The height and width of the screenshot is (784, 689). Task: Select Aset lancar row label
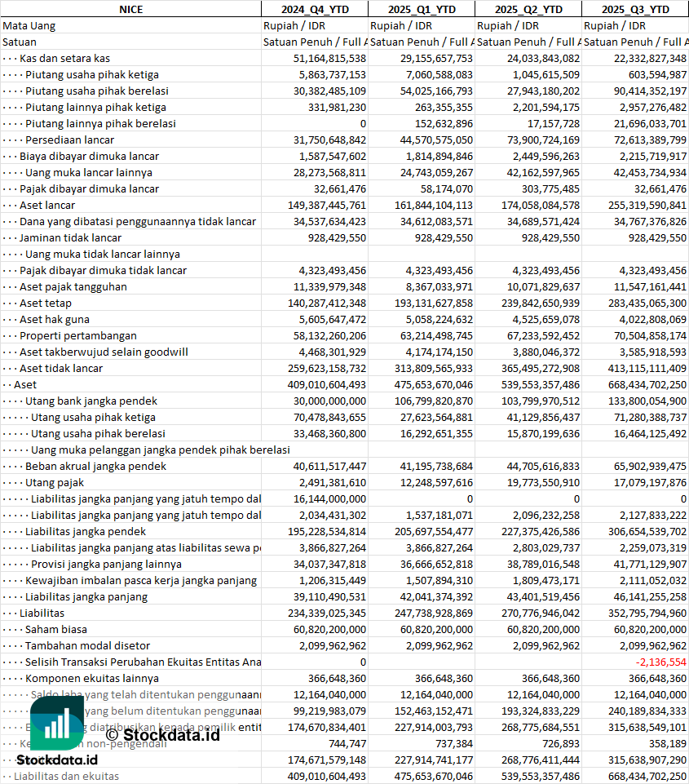pos(47,206)
